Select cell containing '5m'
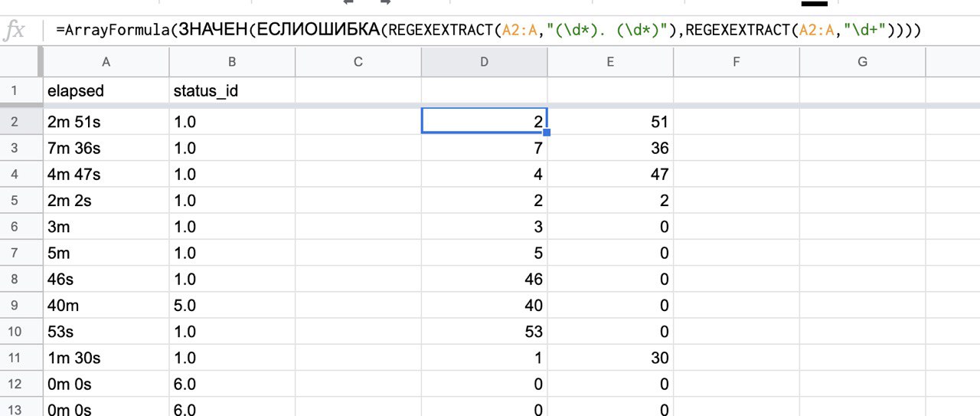 coord(106,253)
